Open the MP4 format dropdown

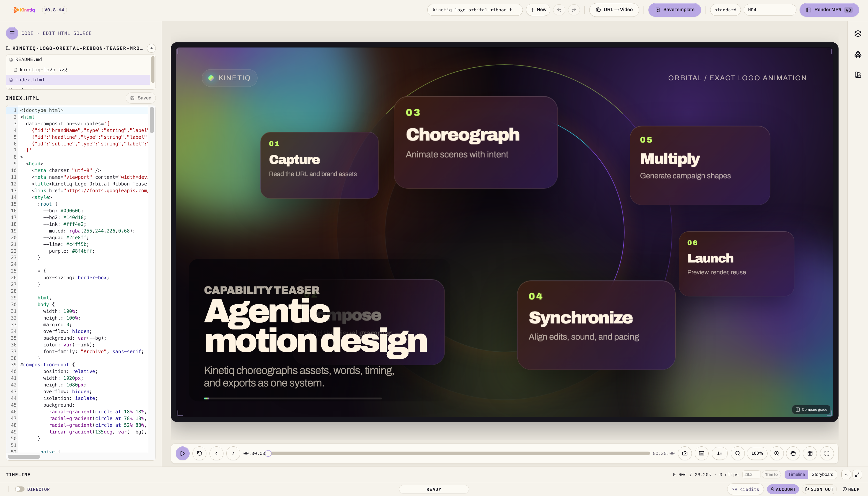(770, 10)
